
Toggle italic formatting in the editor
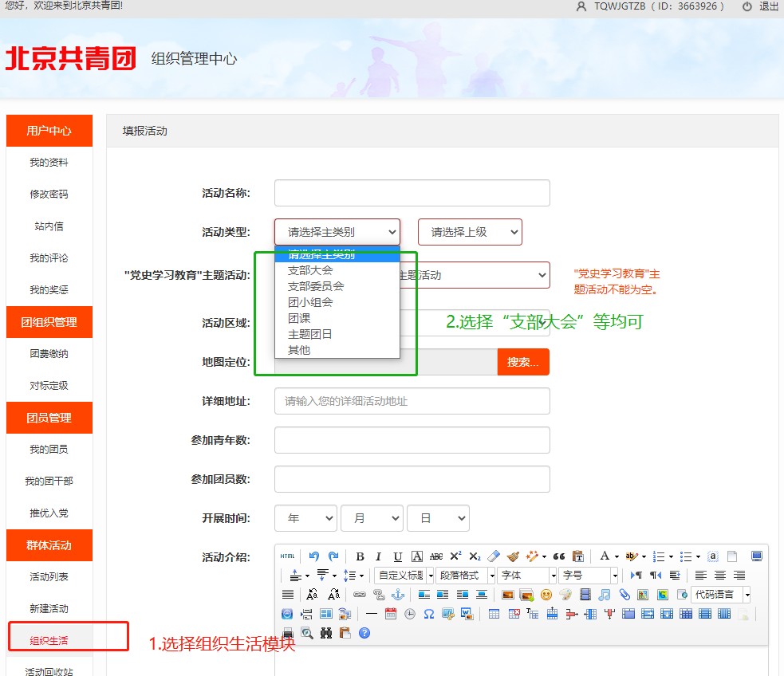coord(378,556)
